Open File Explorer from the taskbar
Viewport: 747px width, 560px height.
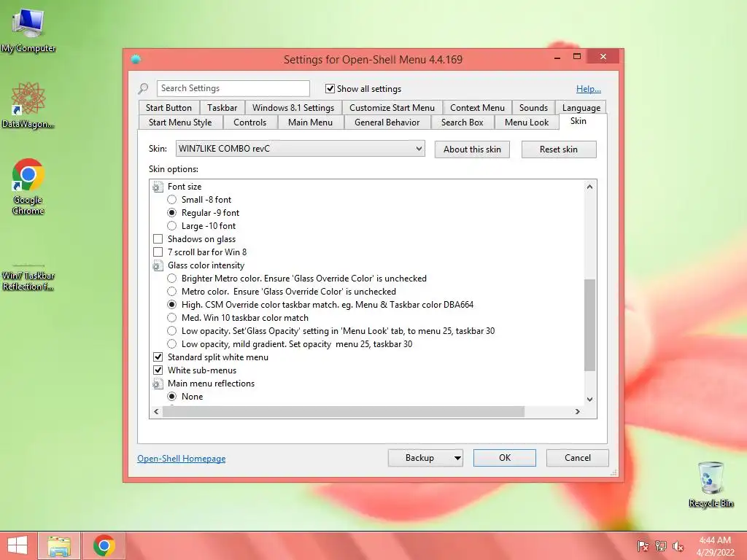(59, 546)
